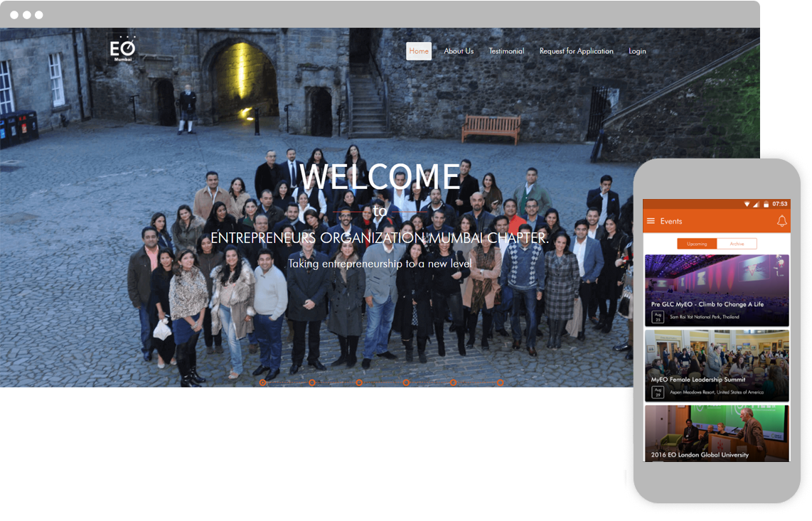
Task: Select the sixth carousel slide dot
Action: 501,382
